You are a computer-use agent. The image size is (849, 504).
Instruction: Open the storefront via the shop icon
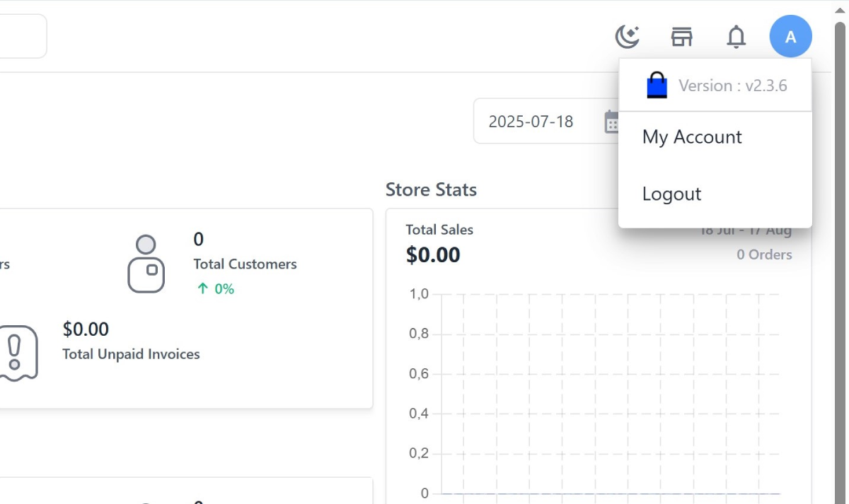pos(681,37)
